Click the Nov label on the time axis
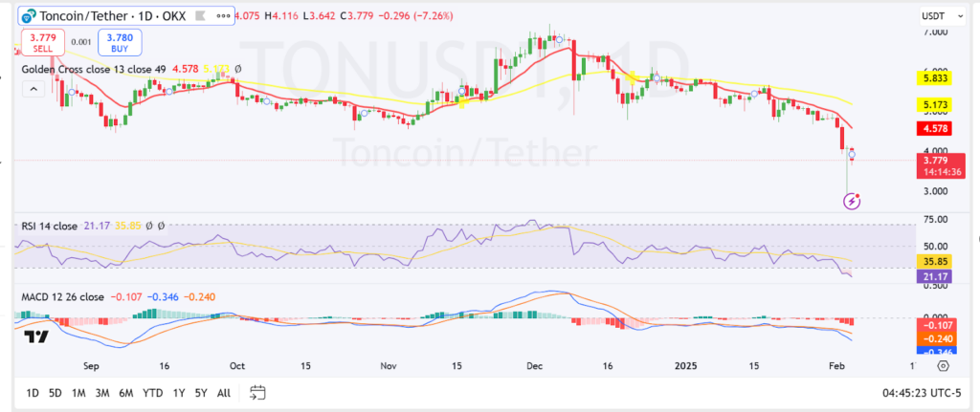Image resolution: width=980 pixels, height=412 pixels. 389,366
